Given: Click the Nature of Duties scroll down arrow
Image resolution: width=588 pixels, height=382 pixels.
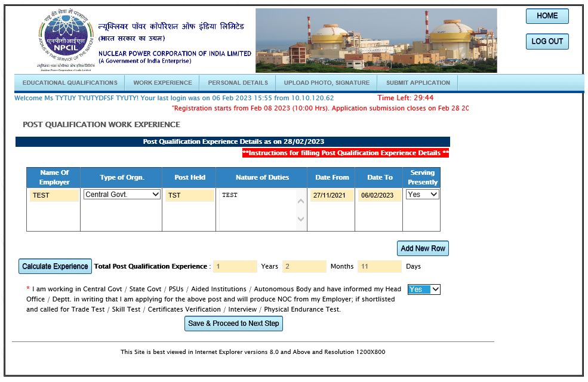Looking at the screenshot, I should pyautogui.click(x=301, y=218).
